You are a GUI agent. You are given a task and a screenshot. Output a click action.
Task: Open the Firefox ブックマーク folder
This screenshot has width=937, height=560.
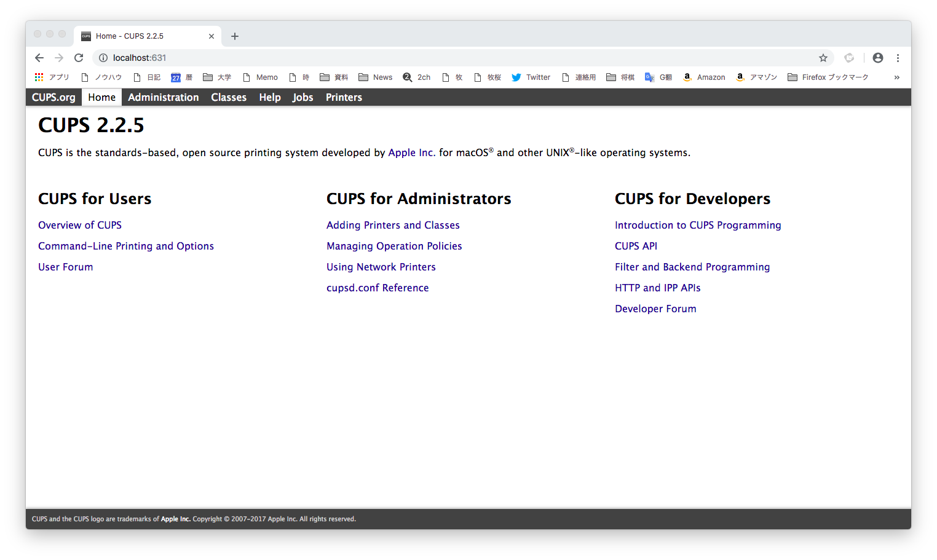click(828, 77)
